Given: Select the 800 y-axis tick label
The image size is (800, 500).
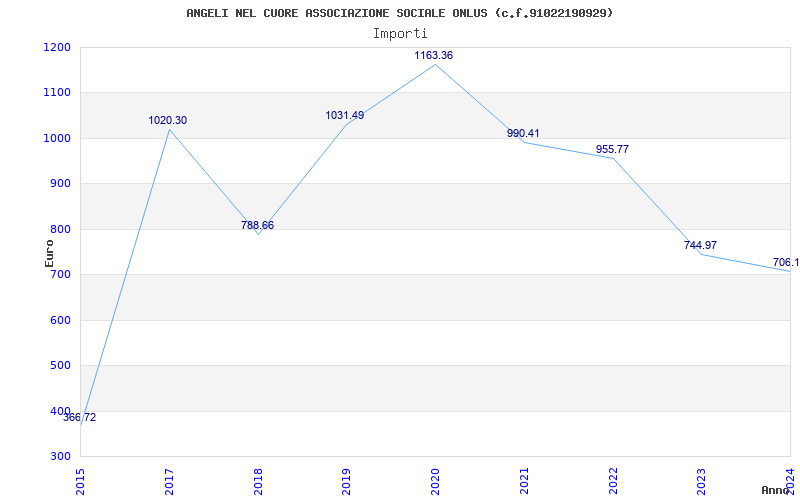Looking at the screenshot, I should click(60, 229).
